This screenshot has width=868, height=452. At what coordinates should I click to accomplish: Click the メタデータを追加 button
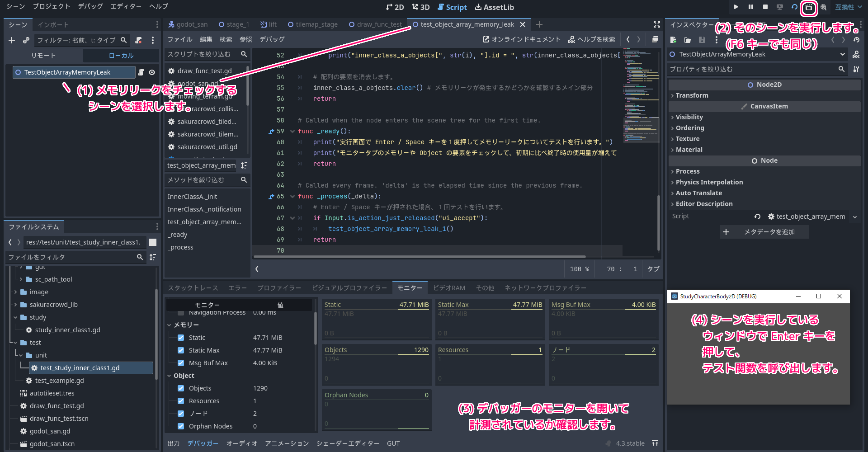click(764, 232)
